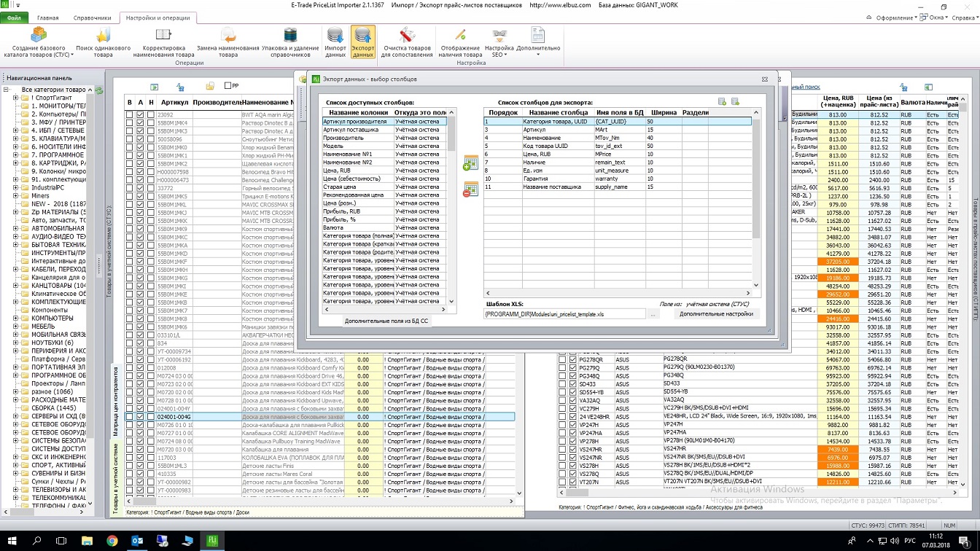Run Упаковка и удаление справочников

coord(290,42)
